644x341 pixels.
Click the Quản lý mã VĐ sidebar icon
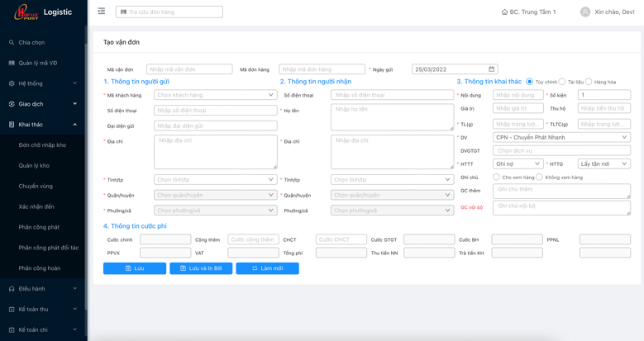12,63
